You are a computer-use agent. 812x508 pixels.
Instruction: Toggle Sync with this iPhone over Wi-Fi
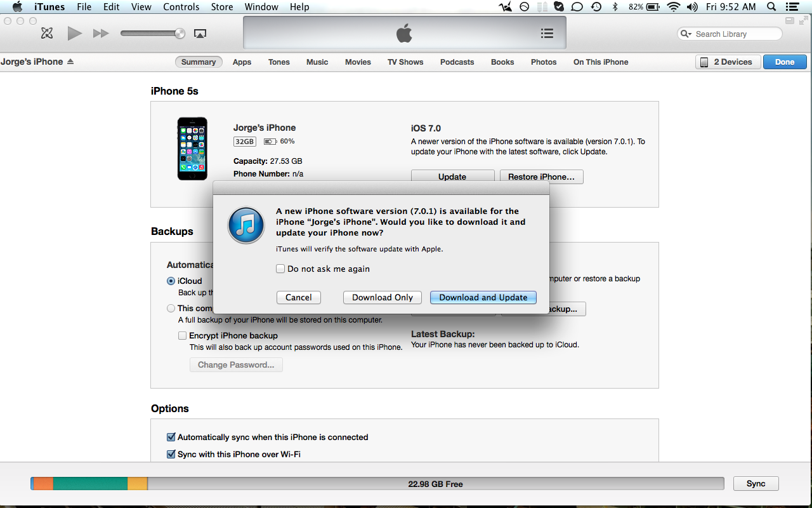(171, 454)
